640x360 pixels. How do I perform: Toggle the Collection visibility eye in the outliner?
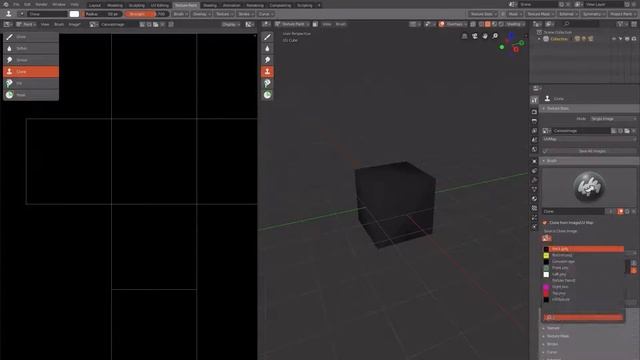click(x=614, y=39)
